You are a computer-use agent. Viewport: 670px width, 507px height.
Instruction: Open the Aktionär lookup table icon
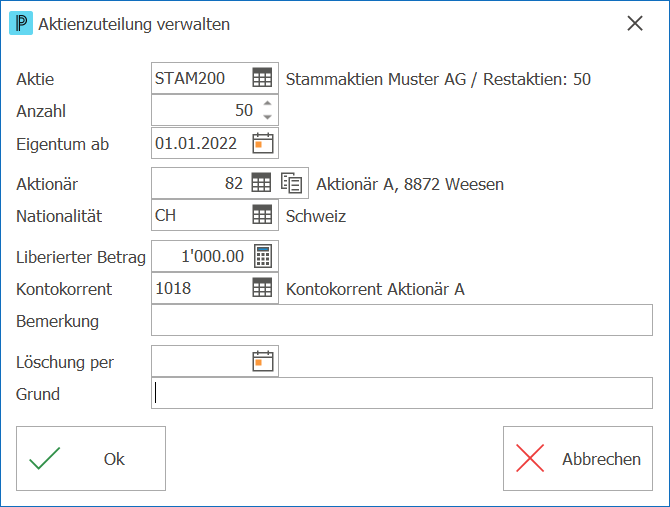(x=261, y=183)
